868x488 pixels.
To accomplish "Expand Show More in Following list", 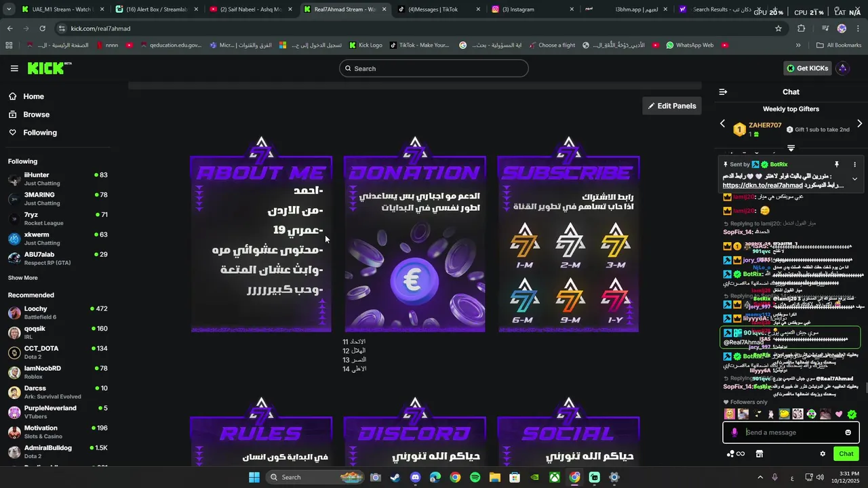I will (x=23, y=278).
